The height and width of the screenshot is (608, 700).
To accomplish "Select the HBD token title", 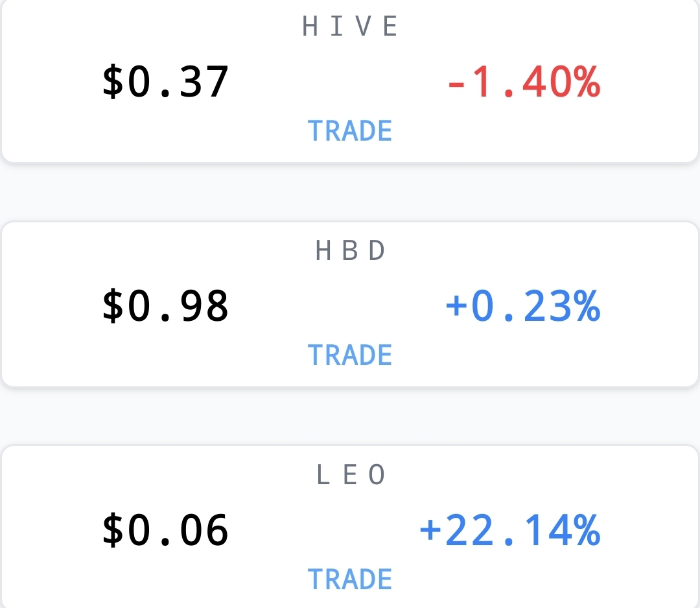I will [350, 250].
